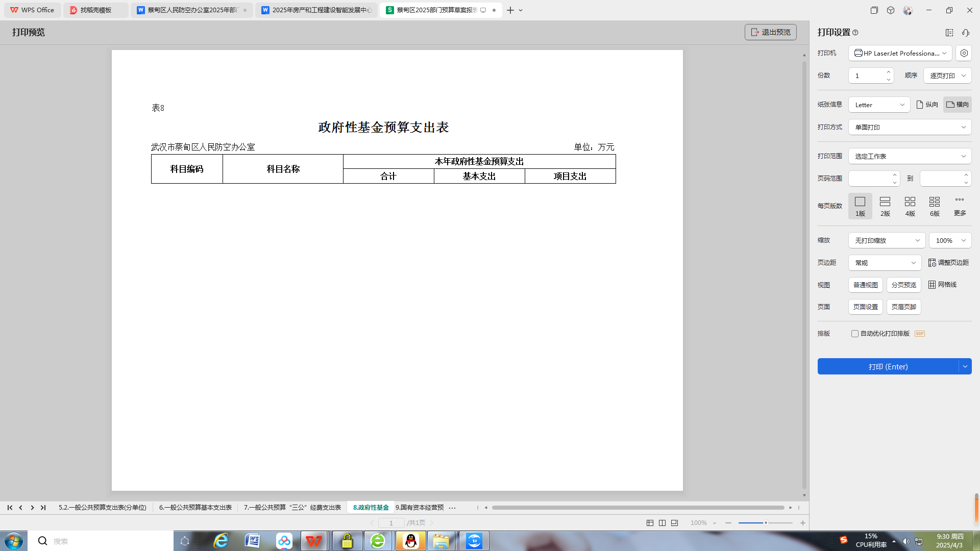Image resolution: width=980 pixels, height=551 pixels.
Task: Open 更多 layout options
Action: (960, 205)
